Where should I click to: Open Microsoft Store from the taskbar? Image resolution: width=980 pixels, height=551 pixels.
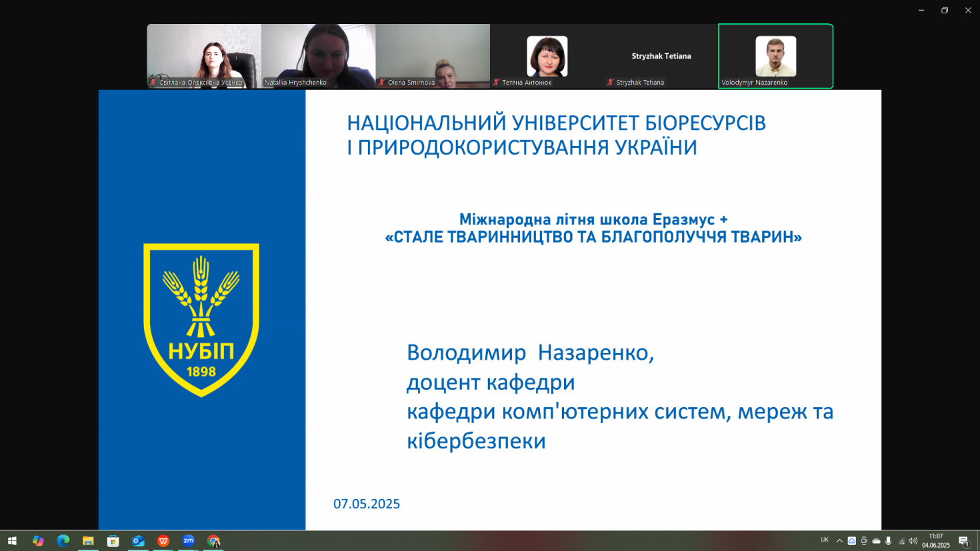113,541
